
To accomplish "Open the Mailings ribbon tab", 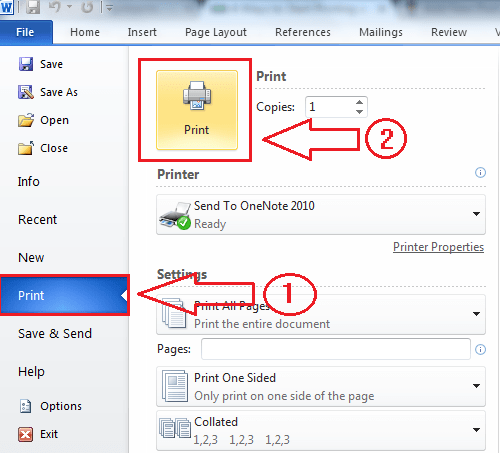I will coord(381,32).
